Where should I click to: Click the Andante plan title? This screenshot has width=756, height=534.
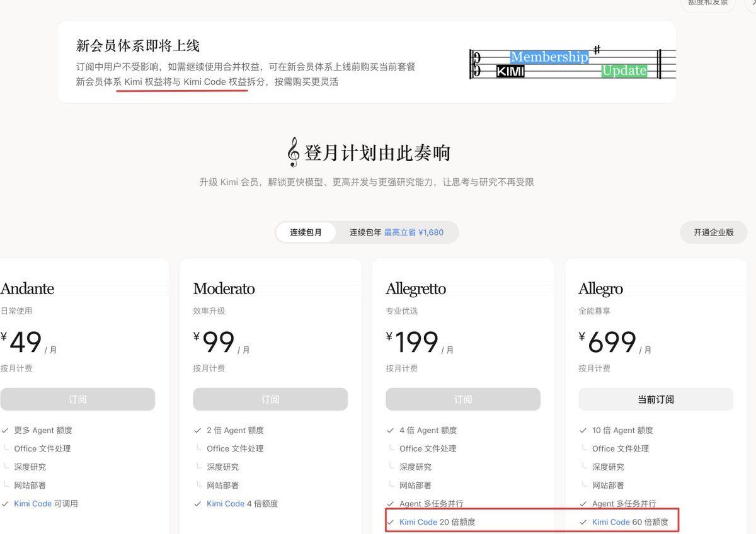(27, 289)
